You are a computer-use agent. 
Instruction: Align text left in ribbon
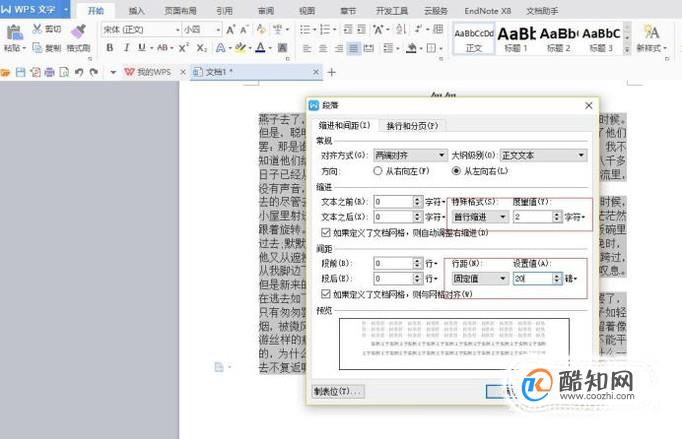pyautogui.click(x=307, y=48)
